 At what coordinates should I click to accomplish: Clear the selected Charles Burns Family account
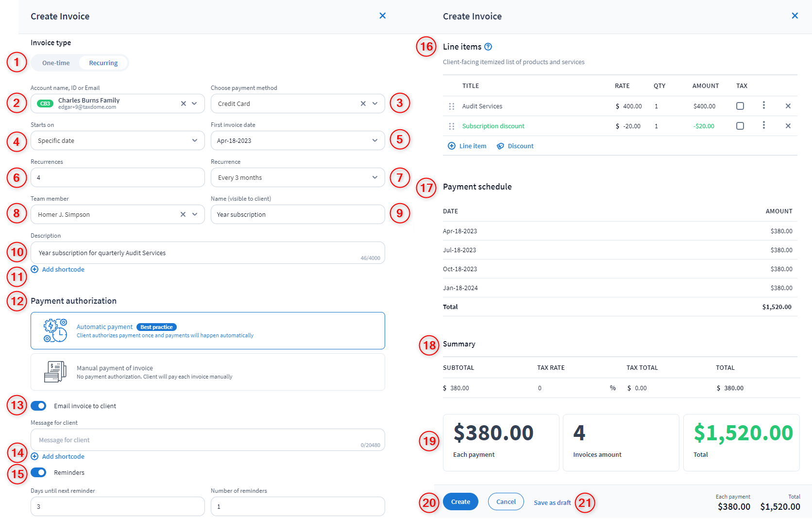183,103
